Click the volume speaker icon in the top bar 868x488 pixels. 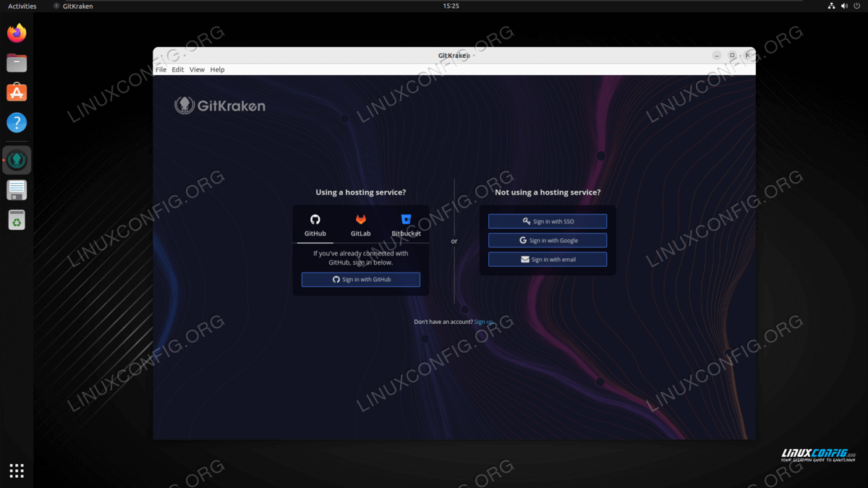(x=846, y=6)
